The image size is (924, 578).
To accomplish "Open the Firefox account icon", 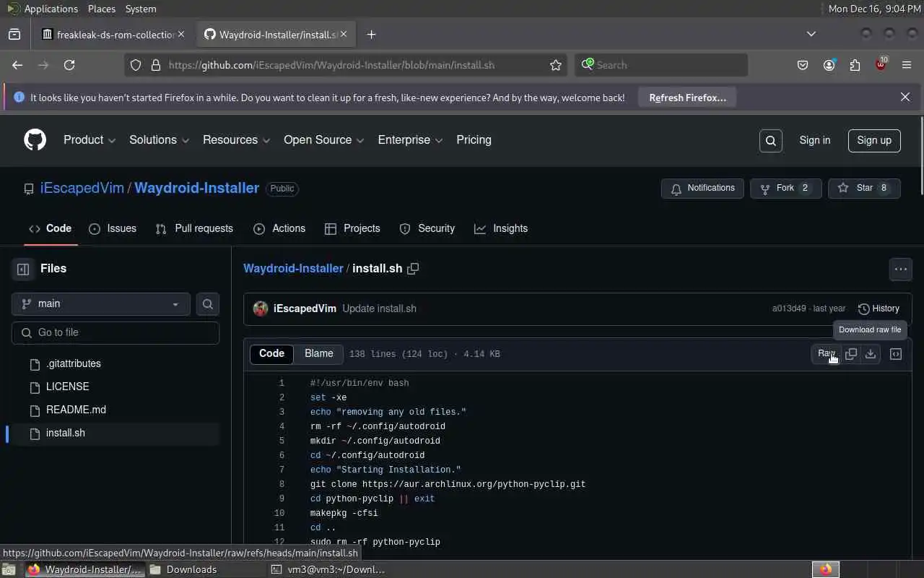I will (829, 65).
